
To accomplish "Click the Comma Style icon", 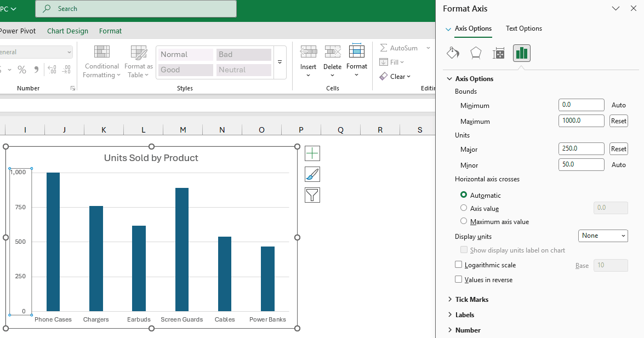I will [x=37, y=70].
